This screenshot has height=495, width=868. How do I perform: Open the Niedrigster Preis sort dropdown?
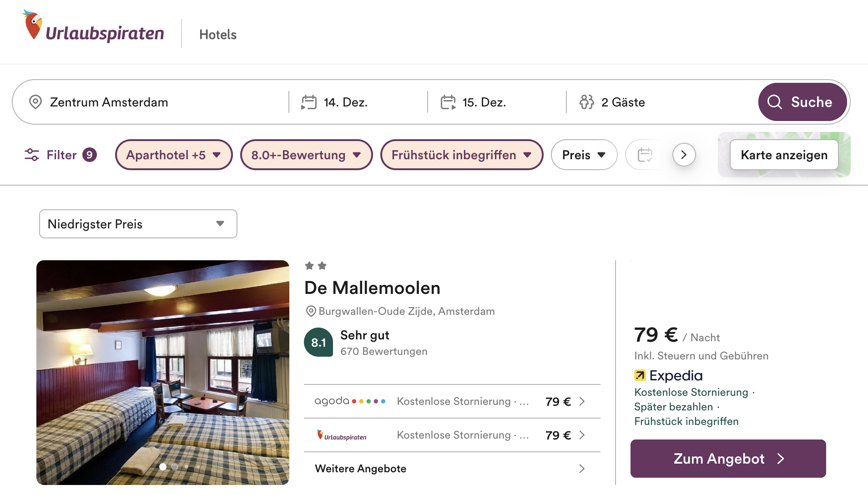tap(138, 224)
